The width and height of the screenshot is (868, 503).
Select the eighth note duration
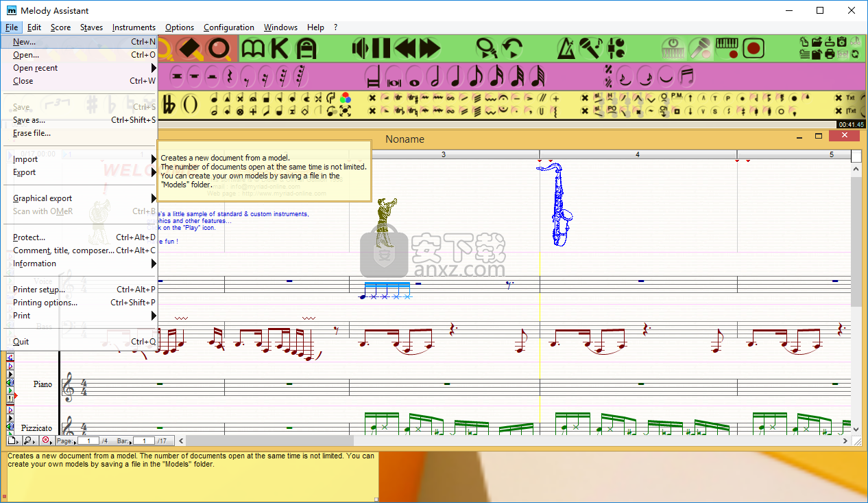[476, 76]
